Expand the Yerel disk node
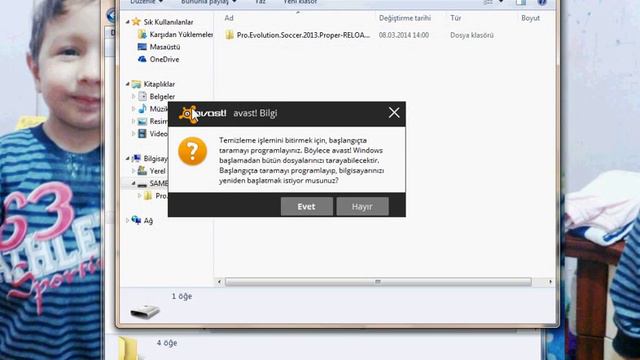The image size is (640, 360). click(133, 171)
